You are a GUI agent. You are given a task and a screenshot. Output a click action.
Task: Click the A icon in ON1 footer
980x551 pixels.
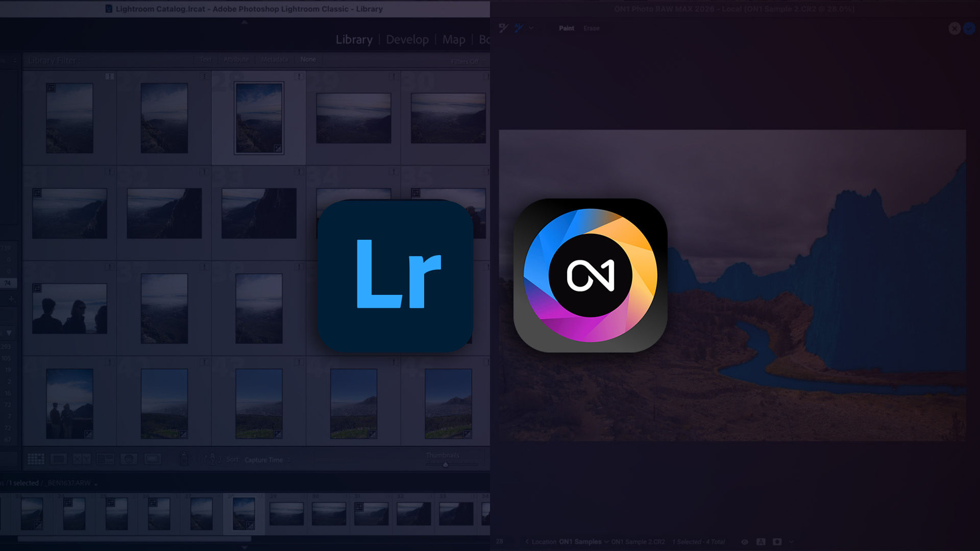(761, 542)
